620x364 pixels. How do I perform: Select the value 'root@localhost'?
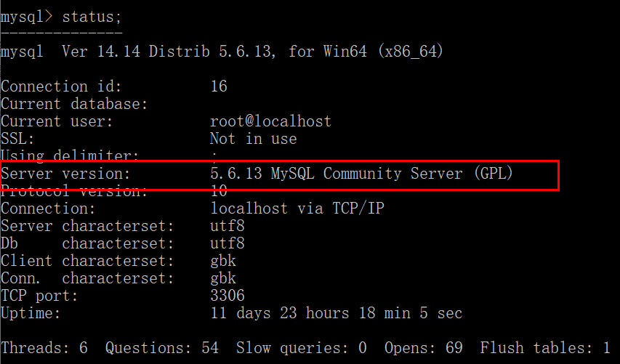click(270, 121)
